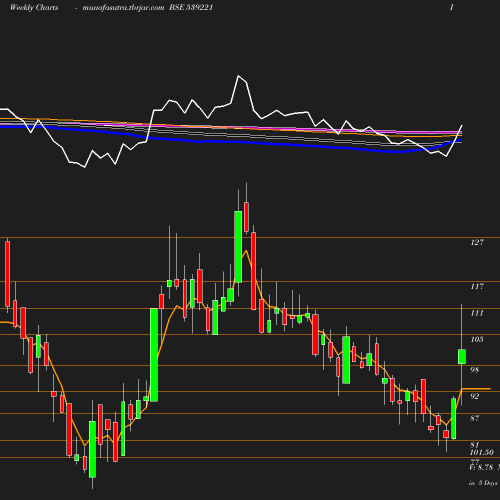
Task: Click the 127 price axis label
Action: pyautogui.click(x=477, y=242)
